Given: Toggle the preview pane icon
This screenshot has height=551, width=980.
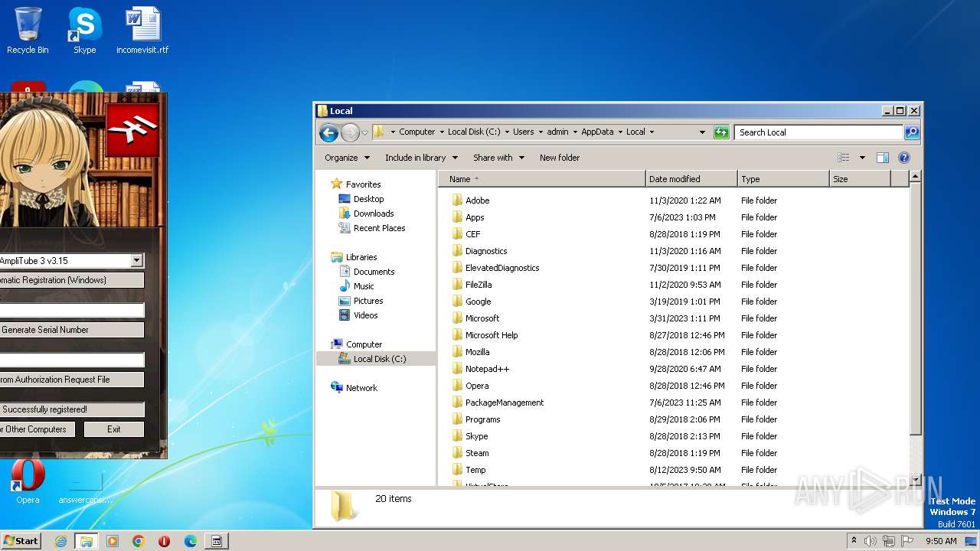Looking at the screenshot, I should point(882,158).
